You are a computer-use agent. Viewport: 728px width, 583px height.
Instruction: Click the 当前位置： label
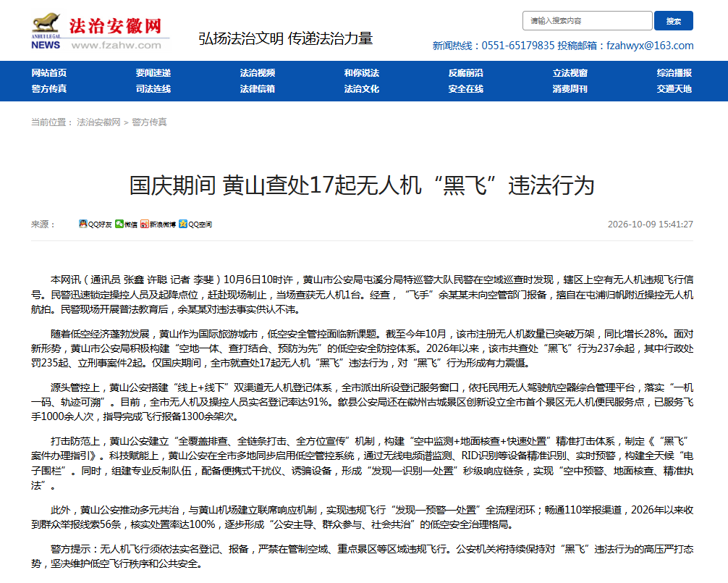pos(52,122)
